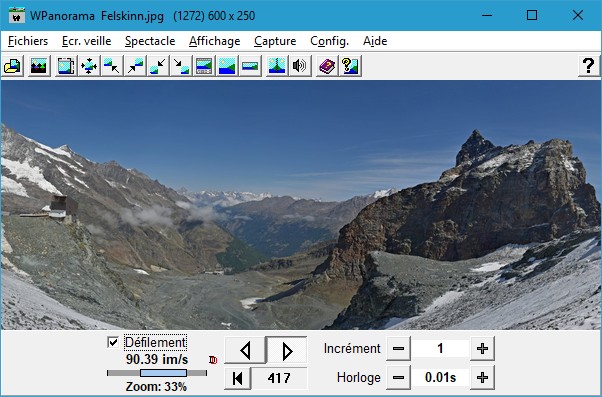The height and width of the screenshot is (397, 602).
Task: Click the Horloge label
Action: 359,378
